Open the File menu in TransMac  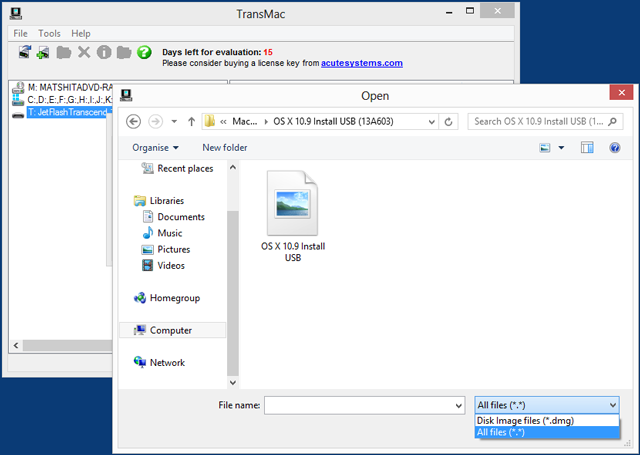point(20,33)
